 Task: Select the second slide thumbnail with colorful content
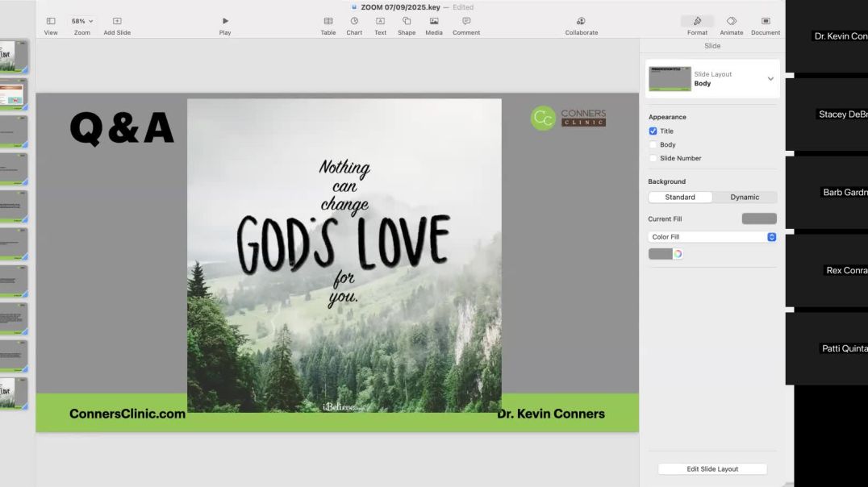click(x=13, y=94)
